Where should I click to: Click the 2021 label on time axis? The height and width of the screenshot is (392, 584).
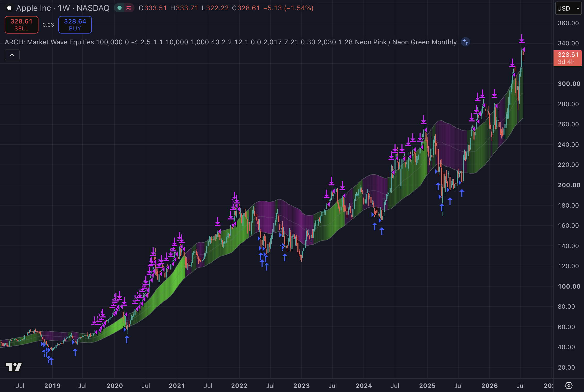coord(177,386)
